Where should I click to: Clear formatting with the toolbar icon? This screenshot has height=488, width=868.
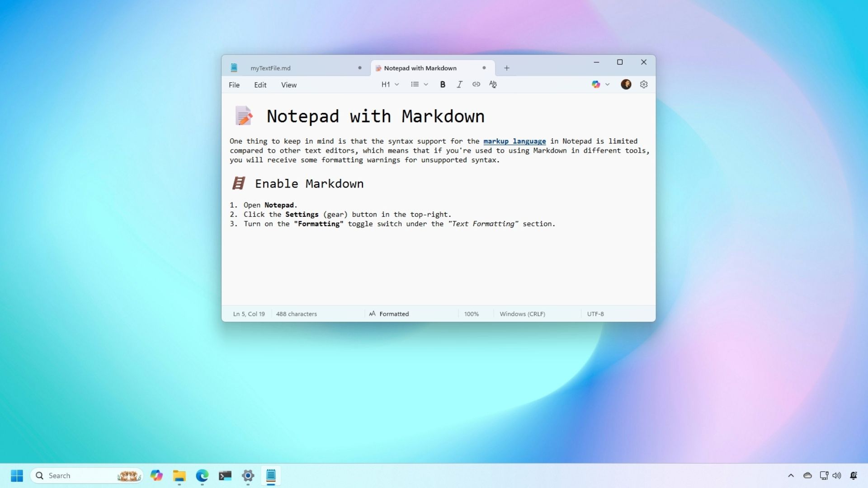493,84
